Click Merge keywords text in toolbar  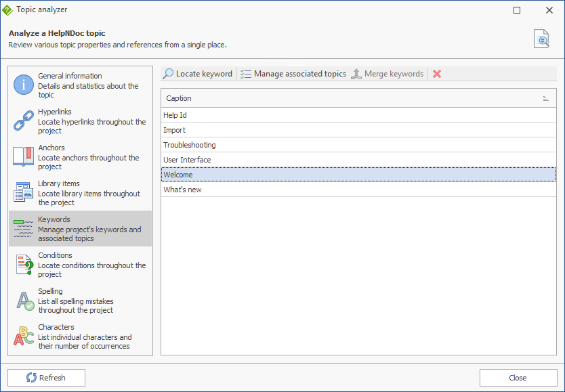point(394,74)
